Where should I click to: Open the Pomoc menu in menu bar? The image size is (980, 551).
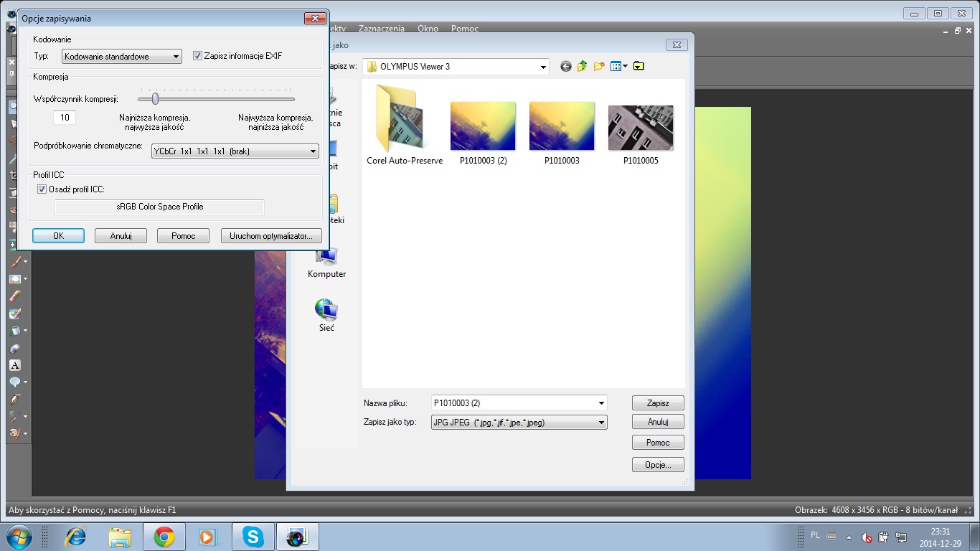(x=464, y=29)
